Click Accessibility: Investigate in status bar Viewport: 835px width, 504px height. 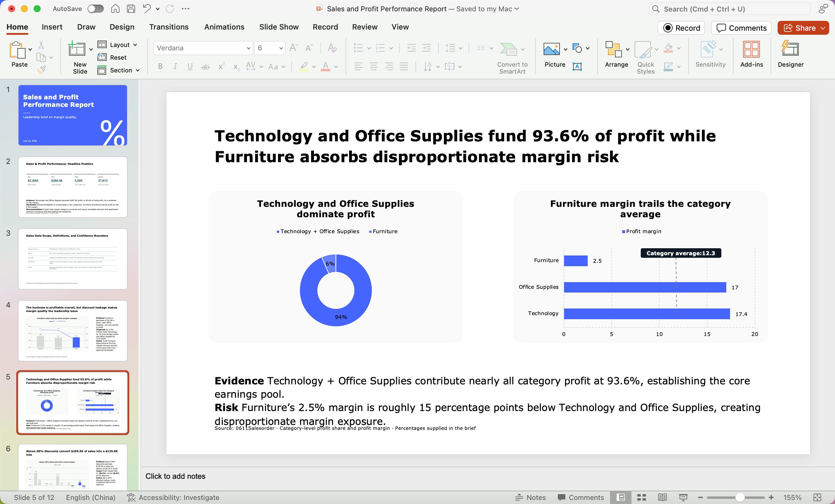click(x=173, y=497)
